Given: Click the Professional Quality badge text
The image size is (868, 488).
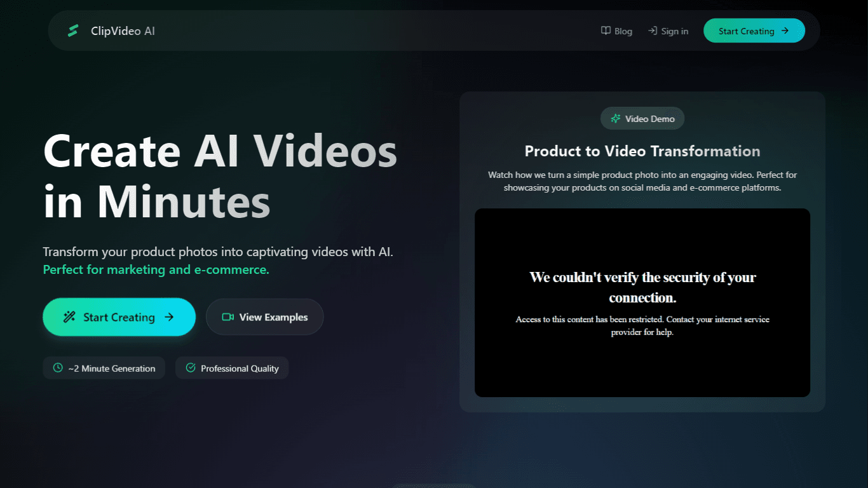Looking at the screenshot, I should coord(240,369).
